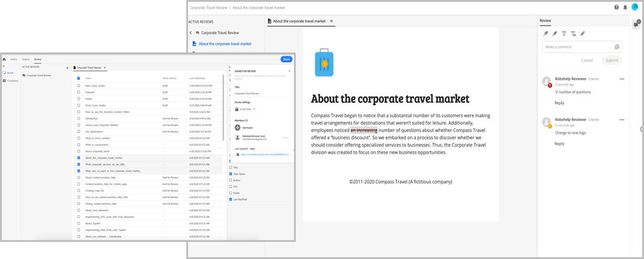The width and height of the screenshot is (644, 259).
Task: Open the Invite Only access dropdown
Action: click(x=245, y=109)
